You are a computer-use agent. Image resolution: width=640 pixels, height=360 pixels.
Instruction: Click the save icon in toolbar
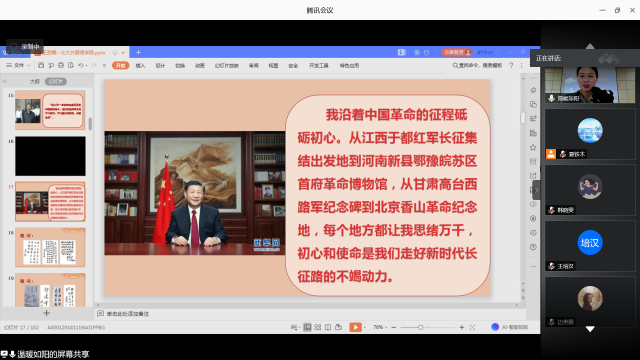(41, 65)
